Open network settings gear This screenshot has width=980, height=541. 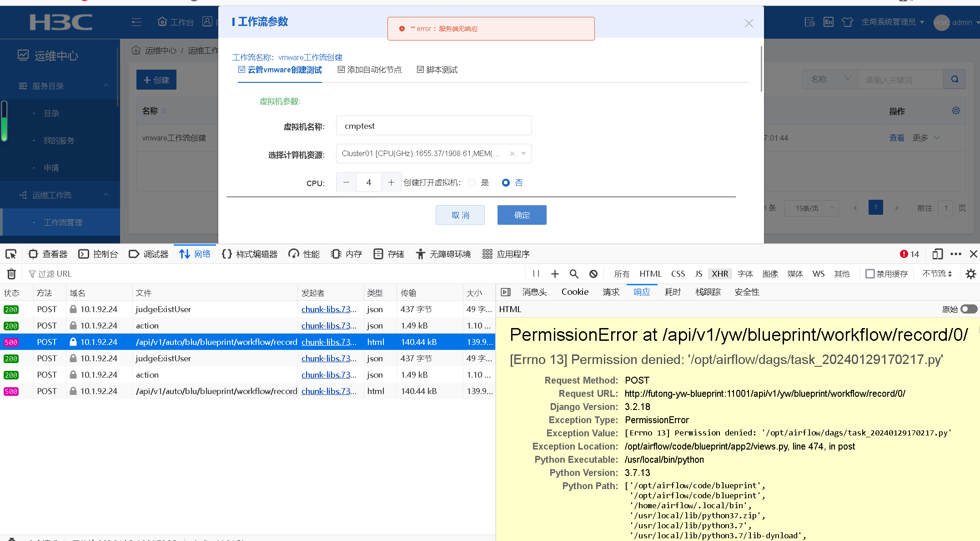coord(970,273)
